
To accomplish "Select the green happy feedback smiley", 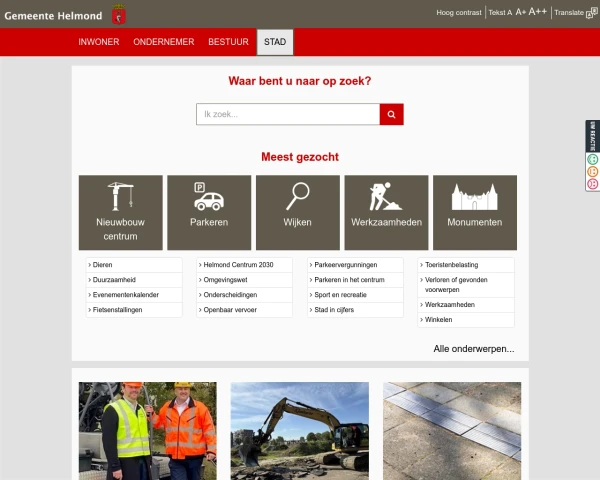I will point(592,159).
